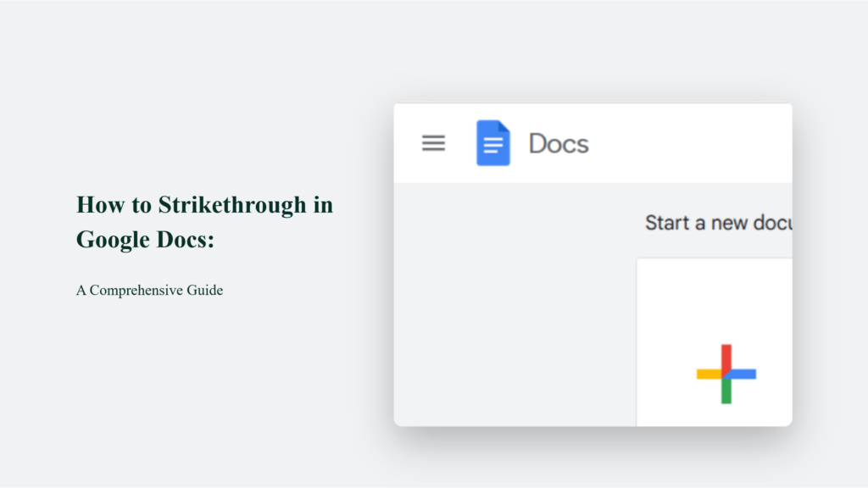Viewport: 868px width, 488px height.
Task: Click the blue Google Docs logo
Action: point(493,143)
